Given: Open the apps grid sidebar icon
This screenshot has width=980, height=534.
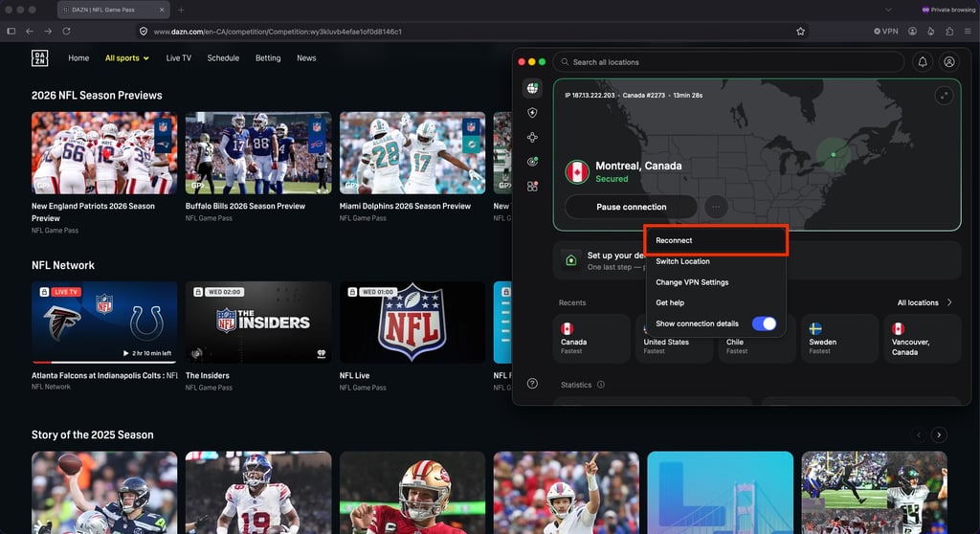Looking at the screenshot, I should (532, 187).
